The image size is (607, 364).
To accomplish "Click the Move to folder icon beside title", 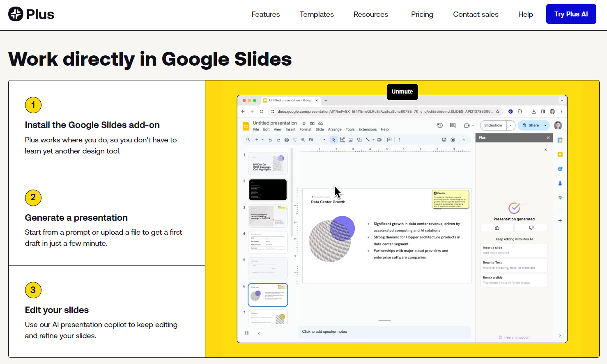I will point(312,123).
